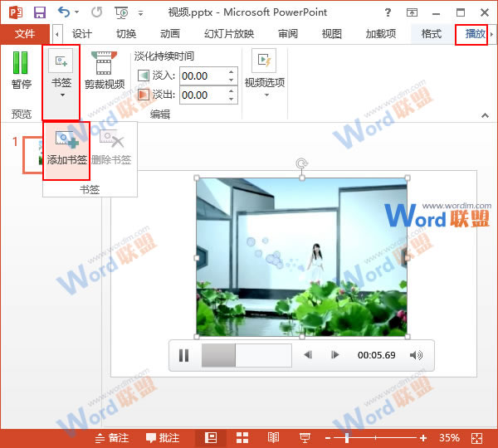Open the 视频选项 video options dropdown
498x448 pixels.
pyautogui.click(x=265, y=74)
